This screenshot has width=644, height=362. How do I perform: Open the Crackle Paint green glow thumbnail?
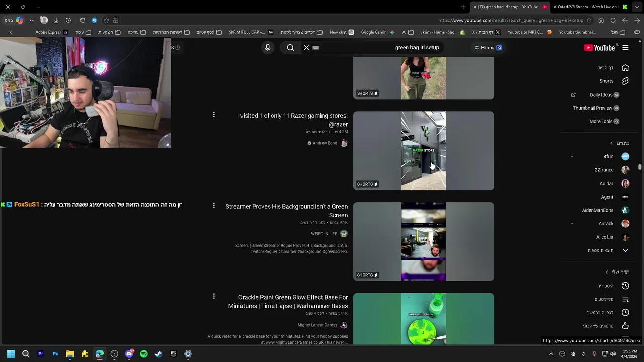pyautogui.click(x=424, y=319)
